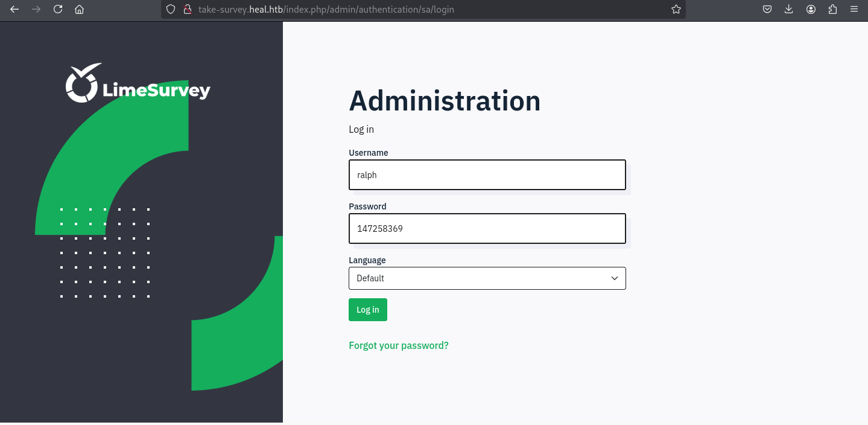
Task: Go to browser home page icon
Action: point(79,10)
